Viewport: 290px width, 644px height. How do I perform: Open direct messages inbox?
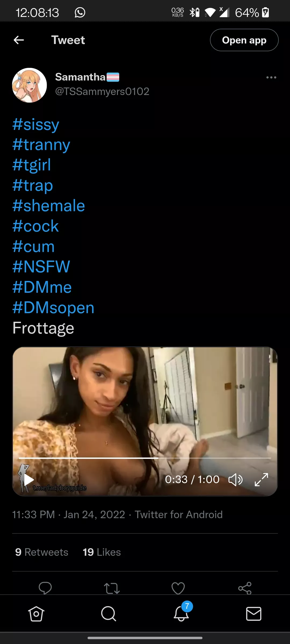[254, 613]
